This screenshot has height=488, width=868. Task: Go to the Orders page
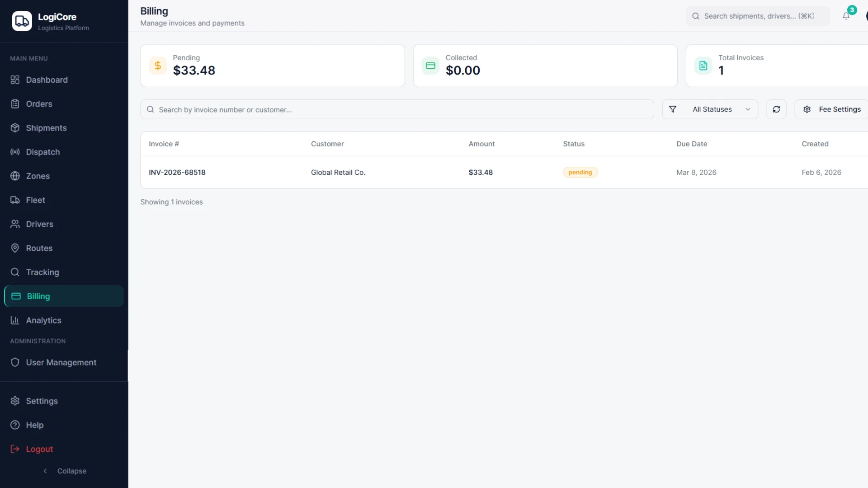64,104
